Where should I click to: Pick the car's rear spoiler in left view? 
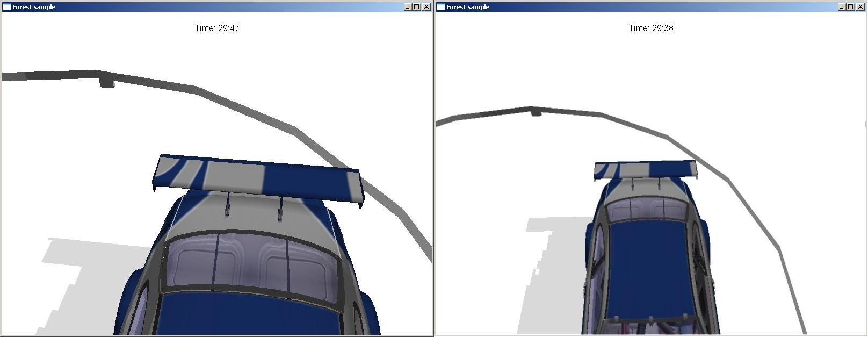point(258,177)
